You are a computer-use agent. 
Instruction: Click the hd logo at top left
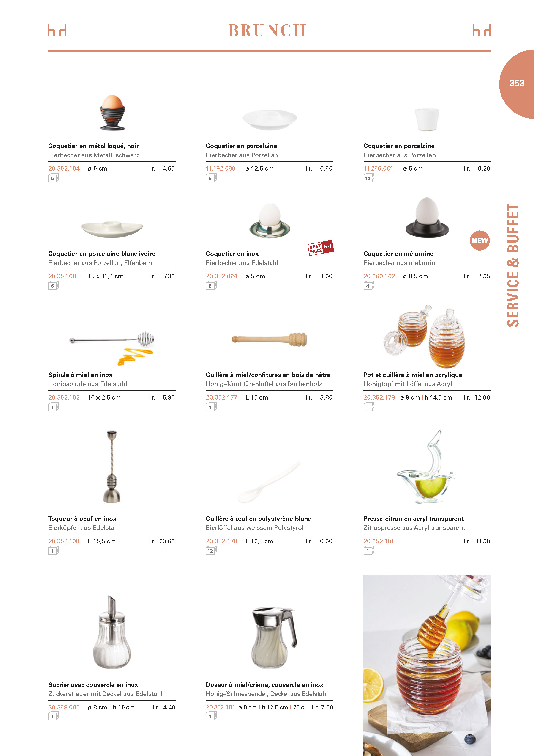[57, 30]
